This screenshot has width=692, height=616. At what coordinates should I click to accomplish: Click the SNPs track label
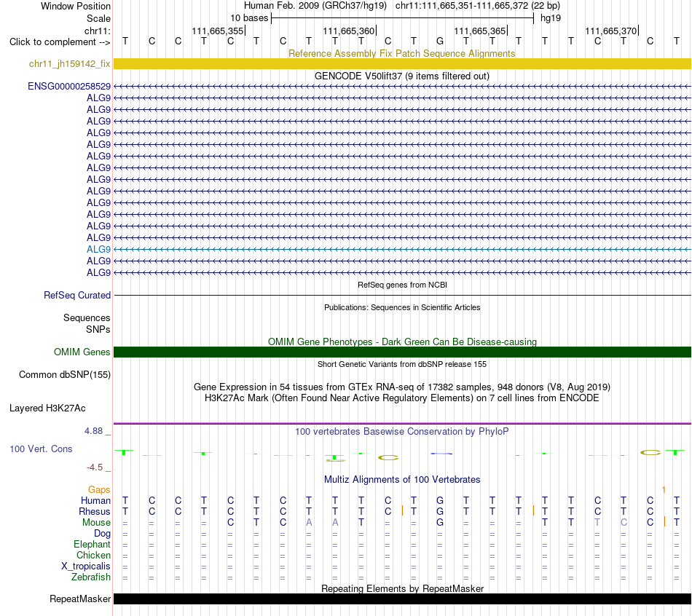click(x=98, y=329)
